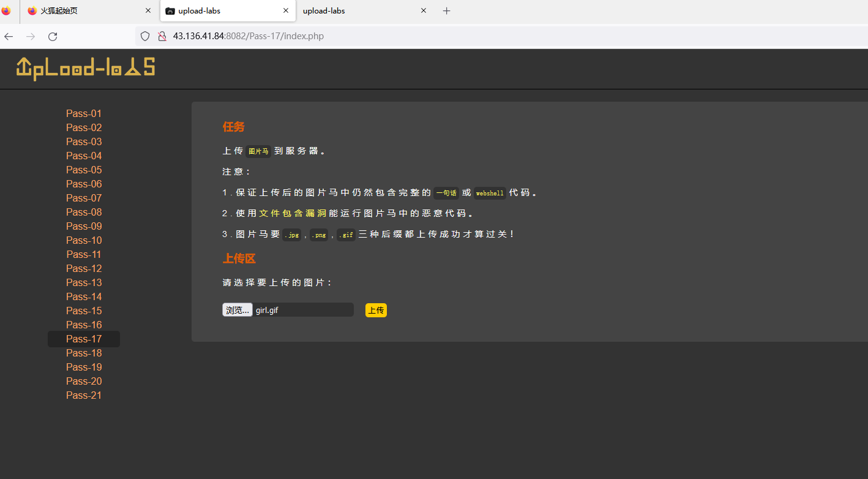Open Pass-05 in the sidebar
This screenshot has width=868, height=479.
coord(84,170)
